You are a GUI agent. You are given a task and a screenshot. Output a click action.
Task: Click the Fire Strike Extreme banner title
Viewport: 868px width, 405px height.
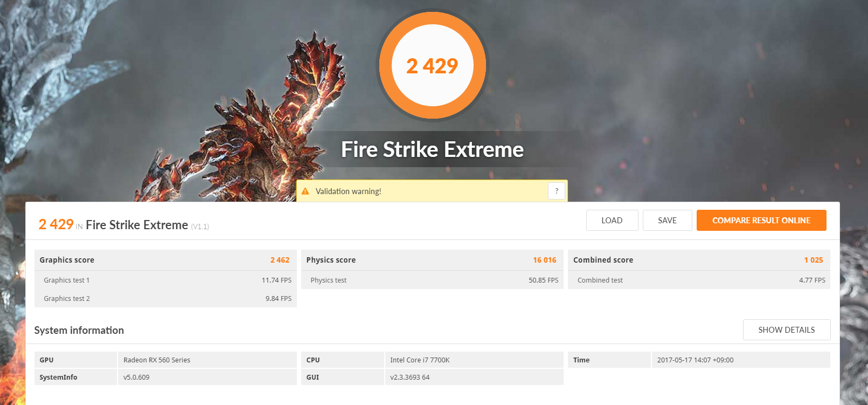[432, 149]
